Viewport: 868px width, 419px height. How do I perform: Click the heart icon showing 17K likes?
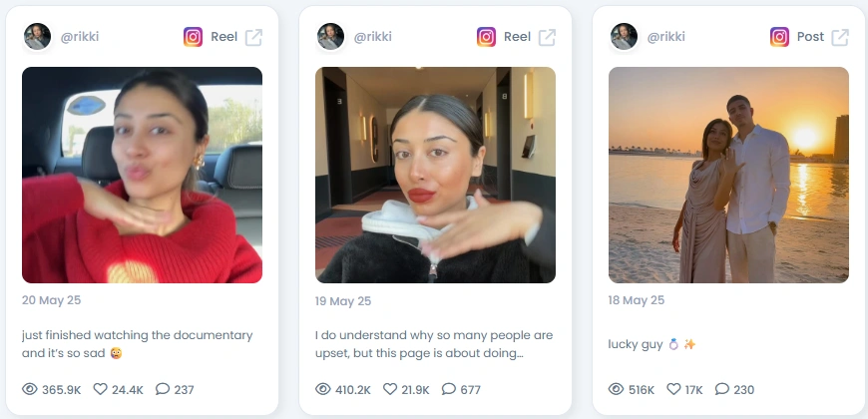click(x=673, y=389)
